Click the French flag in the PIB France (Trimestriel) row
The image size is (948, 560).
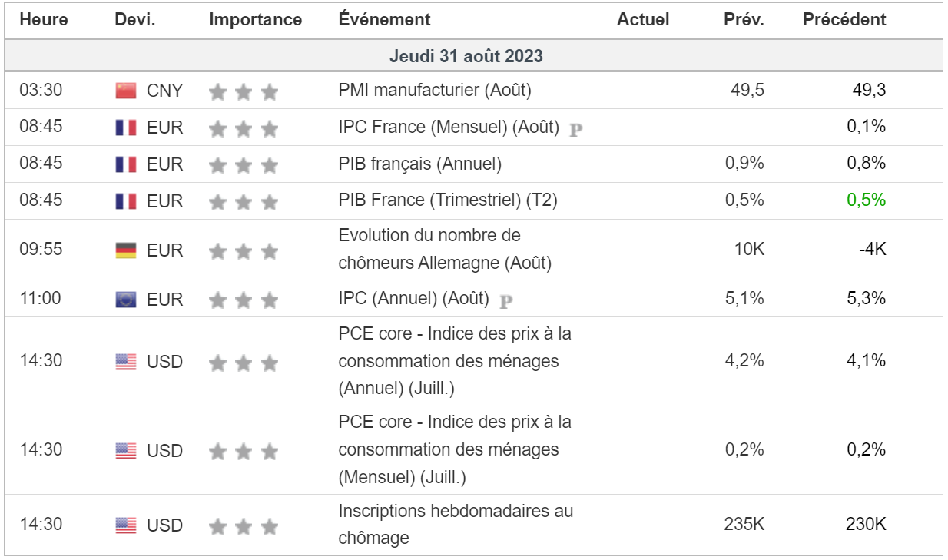pos(126,201)
